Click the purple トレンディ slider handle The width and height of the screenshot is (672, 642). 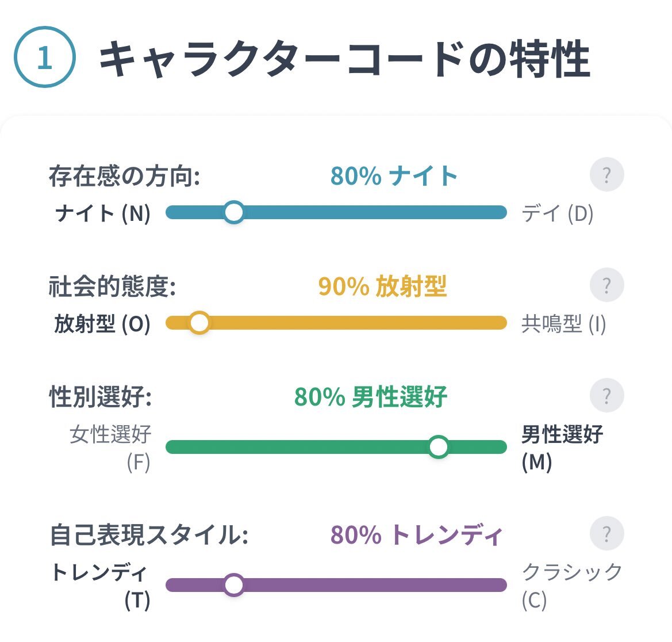tap(233, 585)
